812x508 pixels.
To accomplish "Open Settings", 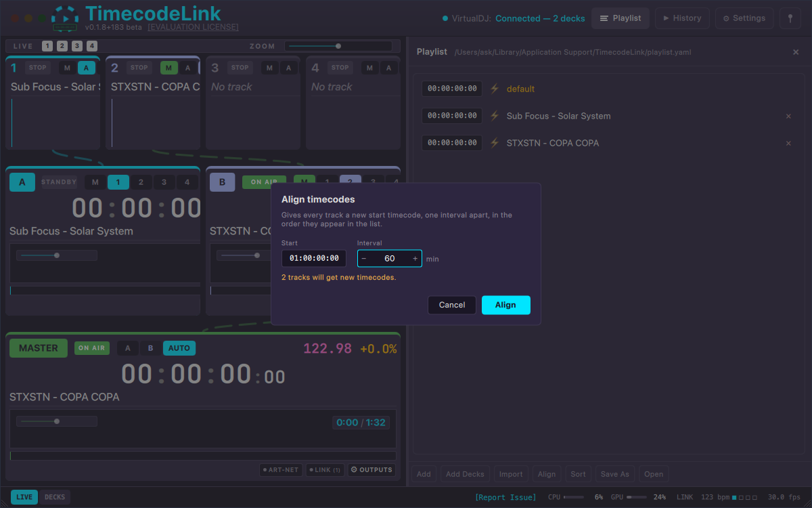I will tap(744, 18).
